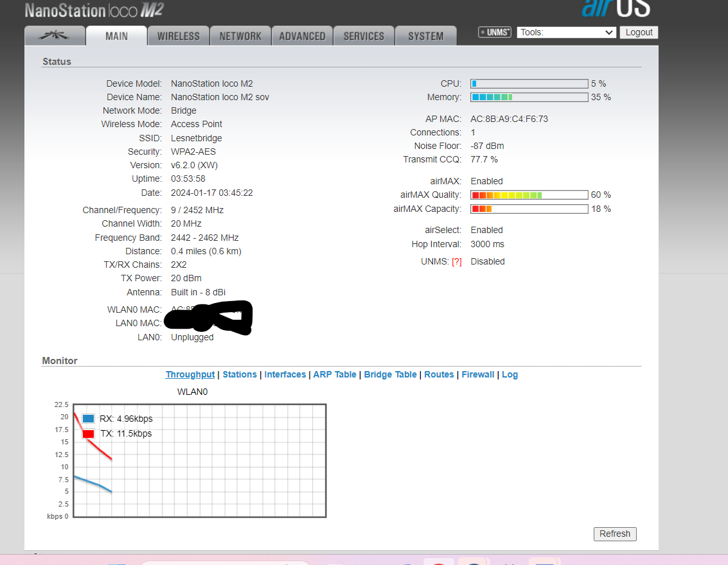Click the WLAN0 throughput graph
728x565 pixels.
[x=200, y=460]
